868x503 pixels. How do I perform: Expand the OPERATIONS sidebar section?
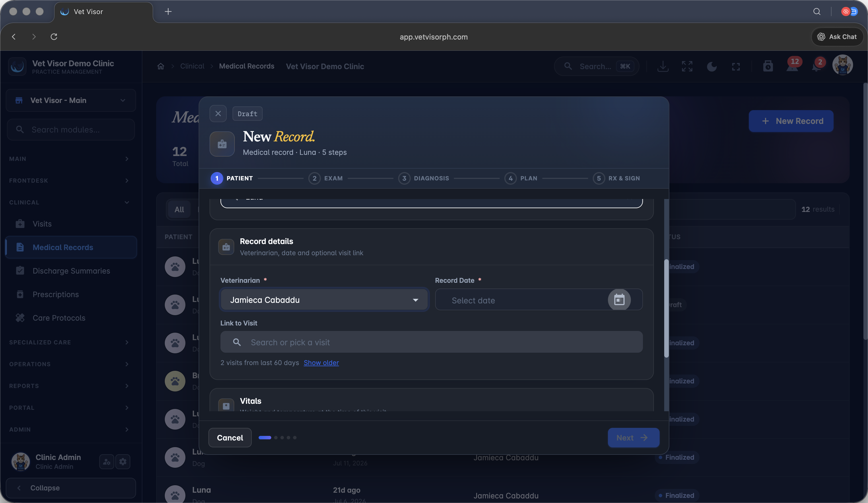click(x=69, y=364)
